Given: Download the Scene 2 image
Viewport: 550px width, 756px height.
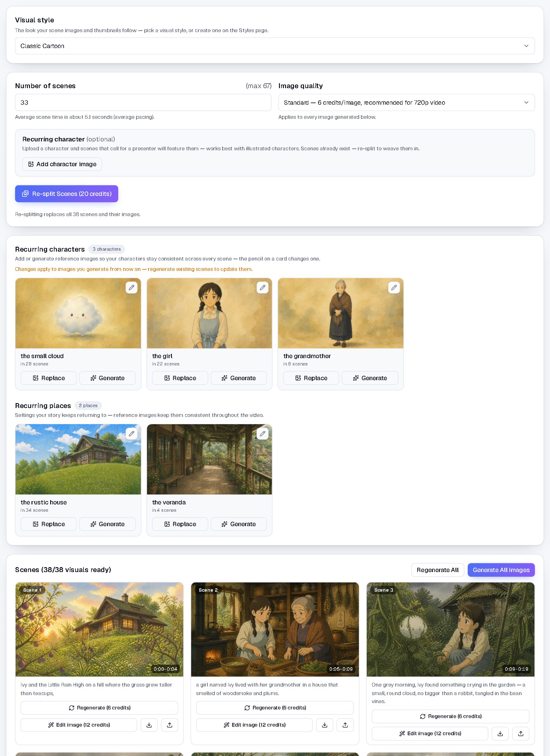Looking at the screenshot, I should (325, 725).
